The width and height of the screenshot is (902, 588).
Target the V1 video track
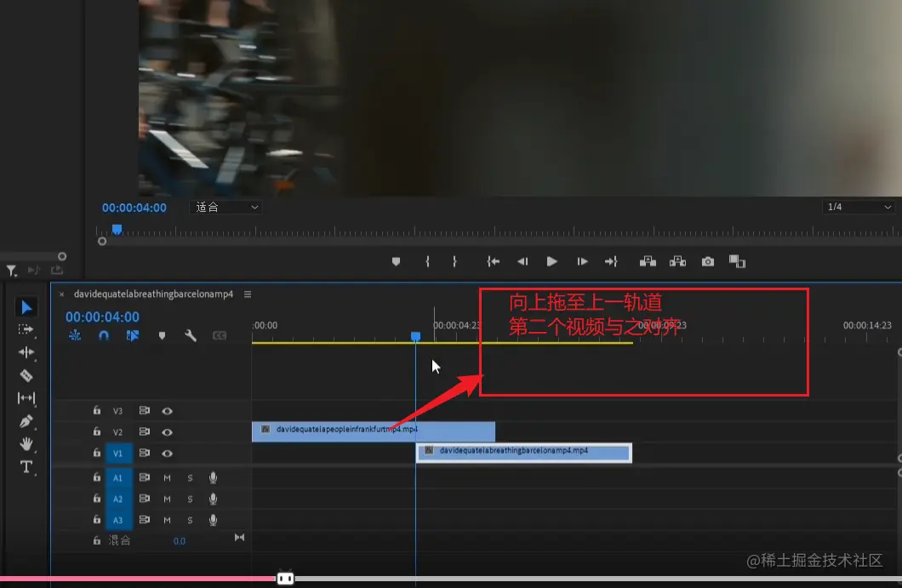pyautogui.click(x=118, y=454)
